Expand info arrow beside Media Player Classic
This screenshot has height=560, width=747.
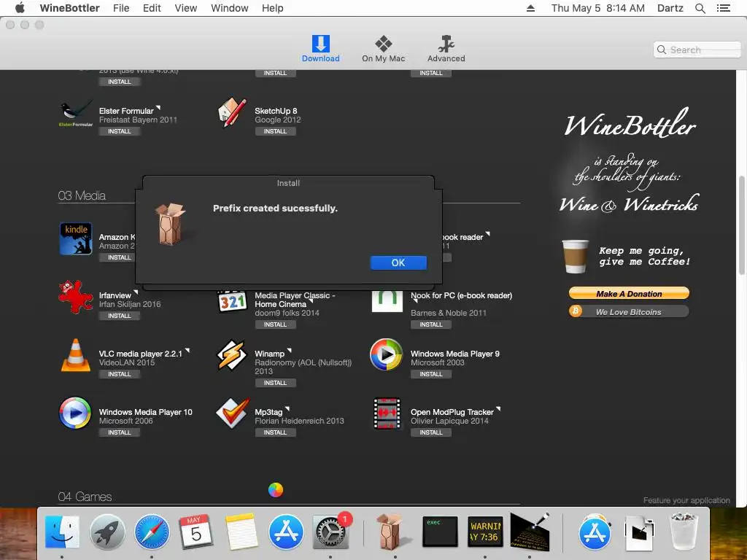click(311, 301)
